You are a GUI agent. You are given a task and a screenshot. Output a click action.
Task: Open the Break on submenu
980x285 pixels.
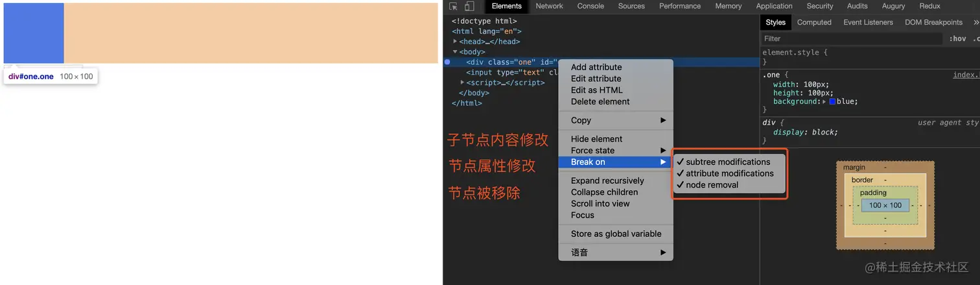(x=616, y=162)
